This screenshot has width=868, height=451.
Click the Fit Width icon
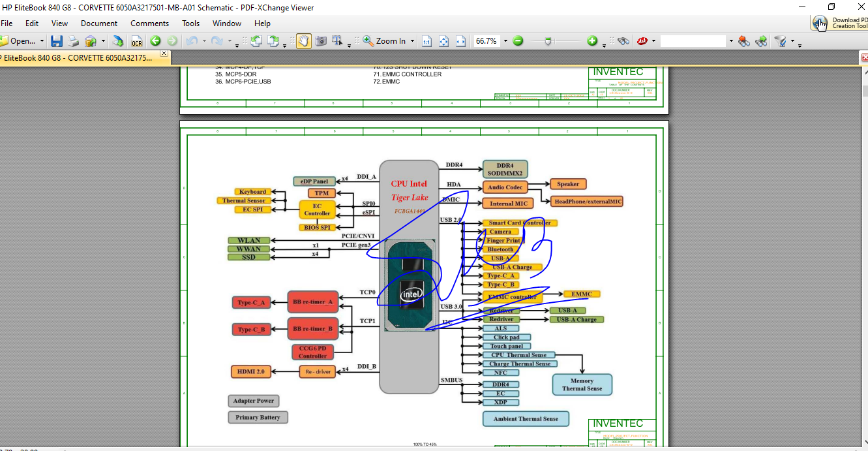(460, 41)
